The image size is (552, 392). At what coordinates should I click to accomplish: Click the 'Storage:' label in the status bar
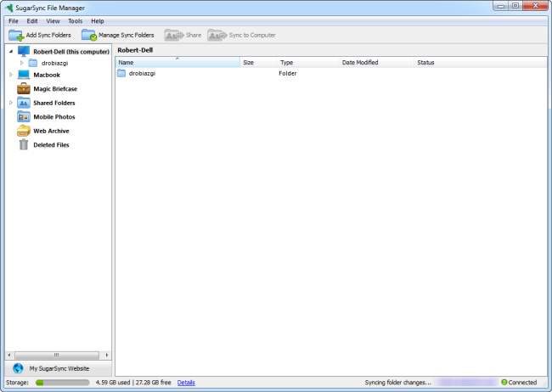(x=17, y=382)
